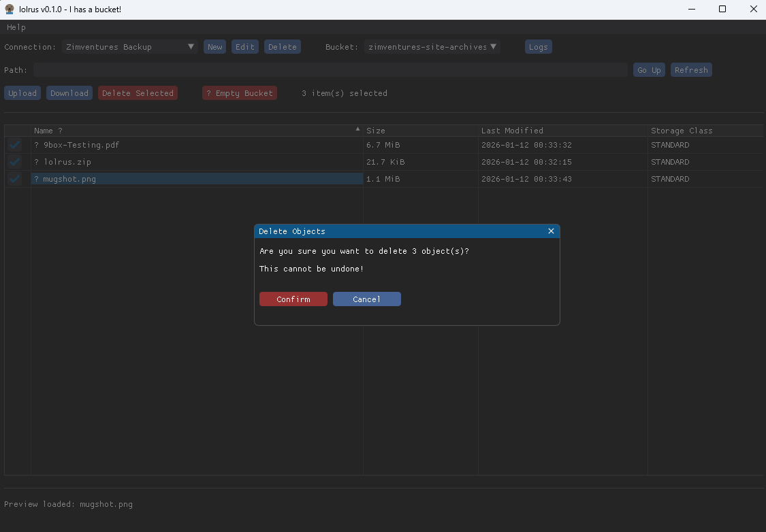This screenshot has width=766, height=532.
Task: Click the Refresh button
Action: click(x=691, y=70)
